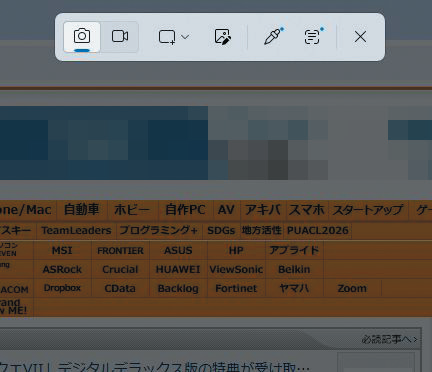432x372 pixels.
Task: Open the ヤマハ sponsor link
Action: 294,288
